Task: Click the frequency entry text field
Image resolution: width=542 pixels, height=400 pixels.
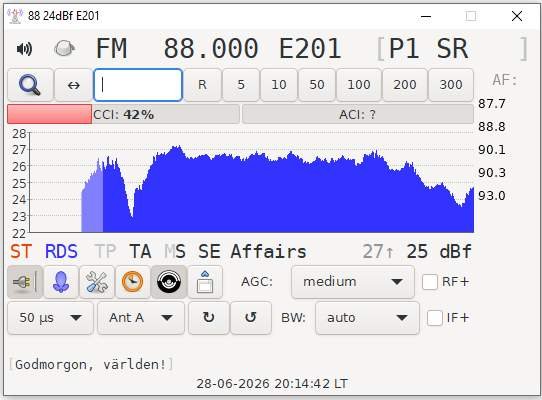Action: tap(138, 85)
